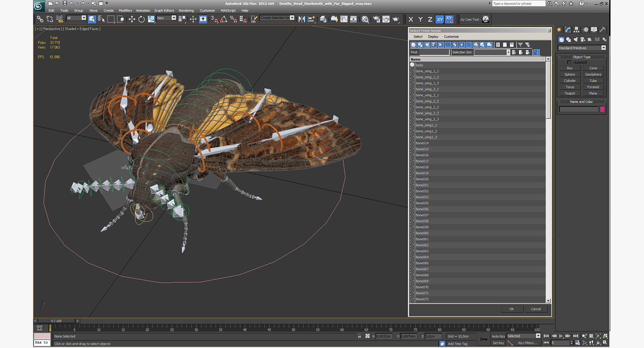Expand the Selection Set dropdown in dialog
644x348 pixels.
click(508, 52)
